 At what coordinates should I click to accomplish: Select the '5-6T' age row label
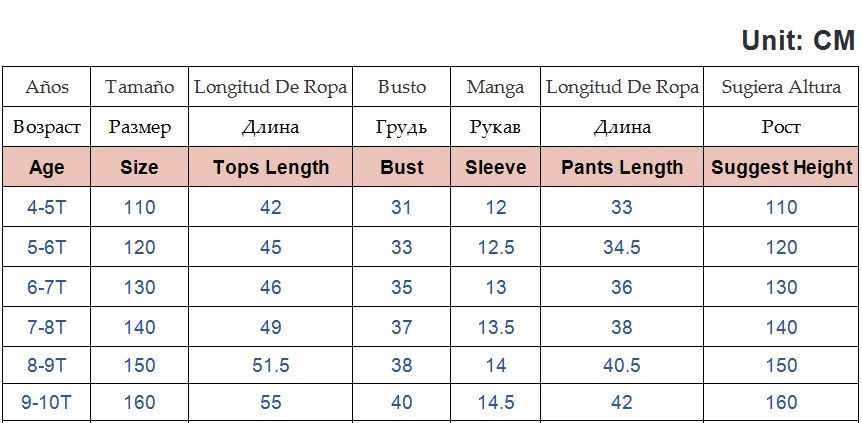(x=47, y=247)
